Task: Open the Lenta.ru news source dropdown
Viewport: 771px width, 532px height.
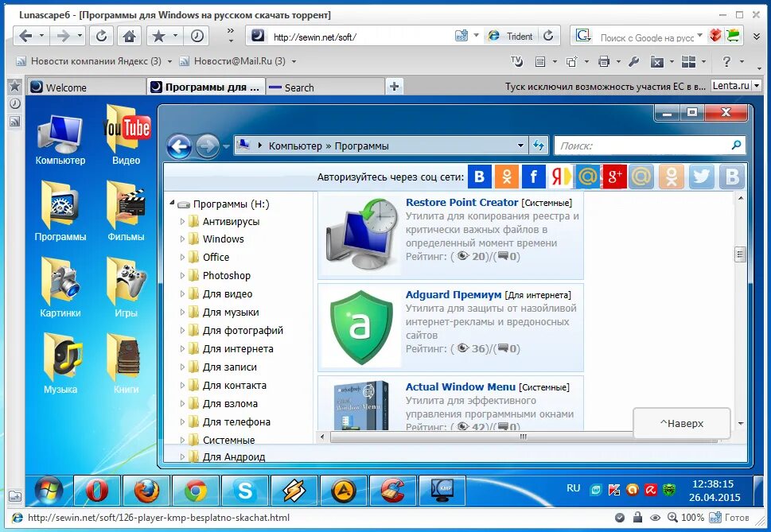Action: [x=757, y=85]
